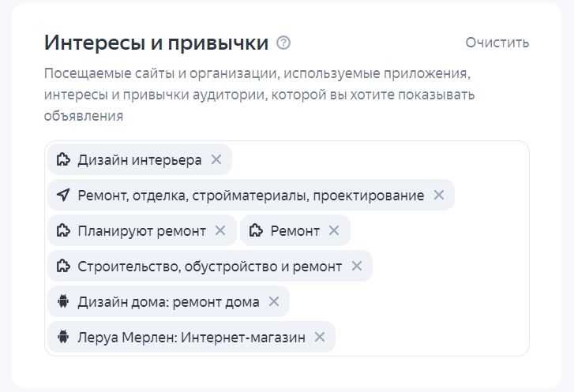
Task: Click location arrow icon on Ремонт, отделка chip
Action: [x=63, y=195]
